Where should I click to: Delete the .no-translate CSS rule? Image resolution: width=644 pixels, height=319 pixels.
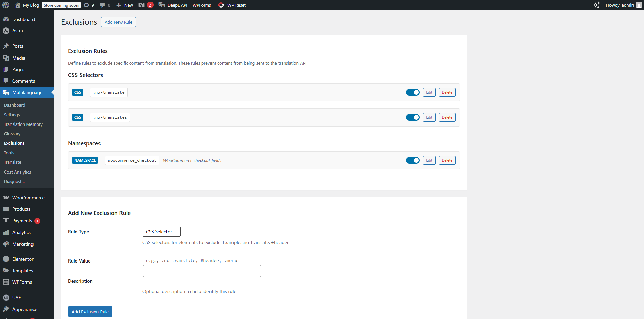(x=447, y=92)
